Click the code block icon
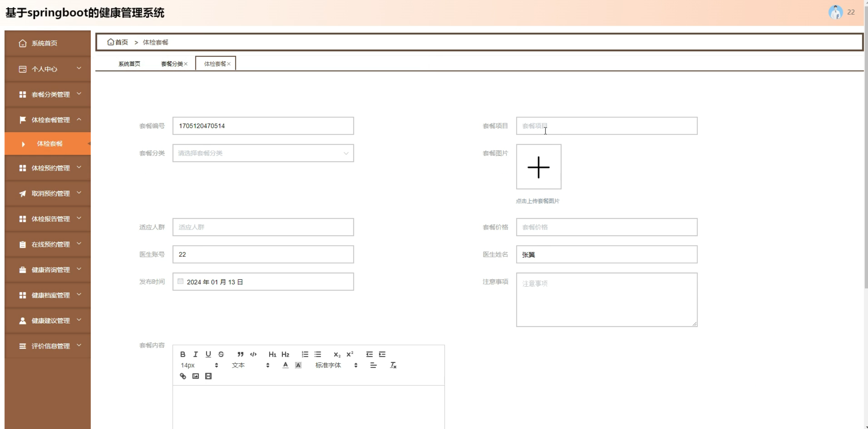868x429 pixels. click(x=253, y=354)
